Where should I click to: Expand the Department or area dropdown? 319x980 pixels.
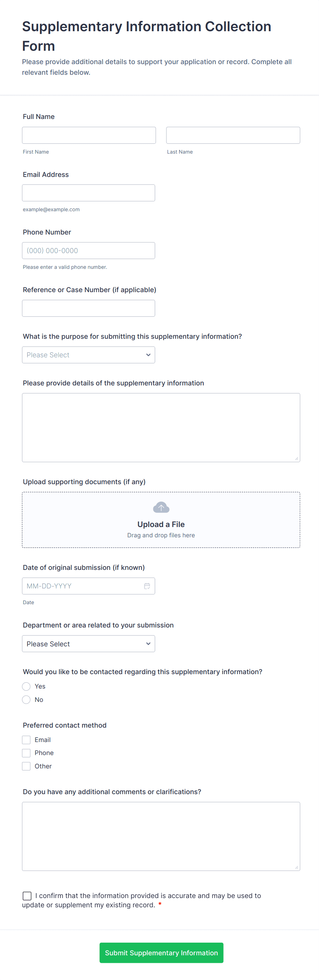point(88,644)
